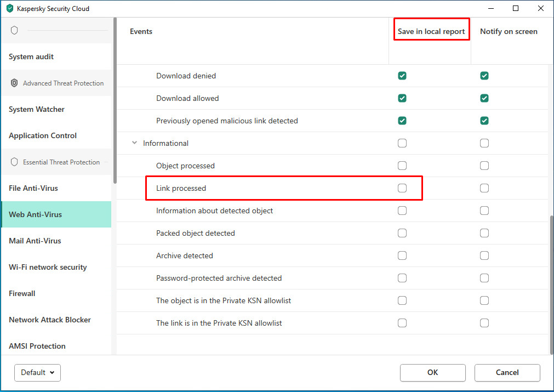Click the events list vertical scrollbar thumb
The width and height of the screenshot is (554, 392).
551,285
